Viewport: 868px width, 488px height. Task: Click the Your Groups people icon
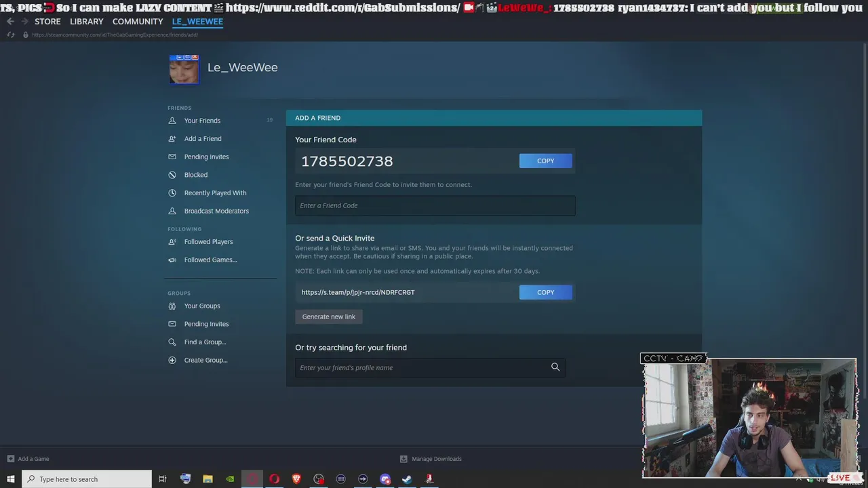click(x=172, y=306)
